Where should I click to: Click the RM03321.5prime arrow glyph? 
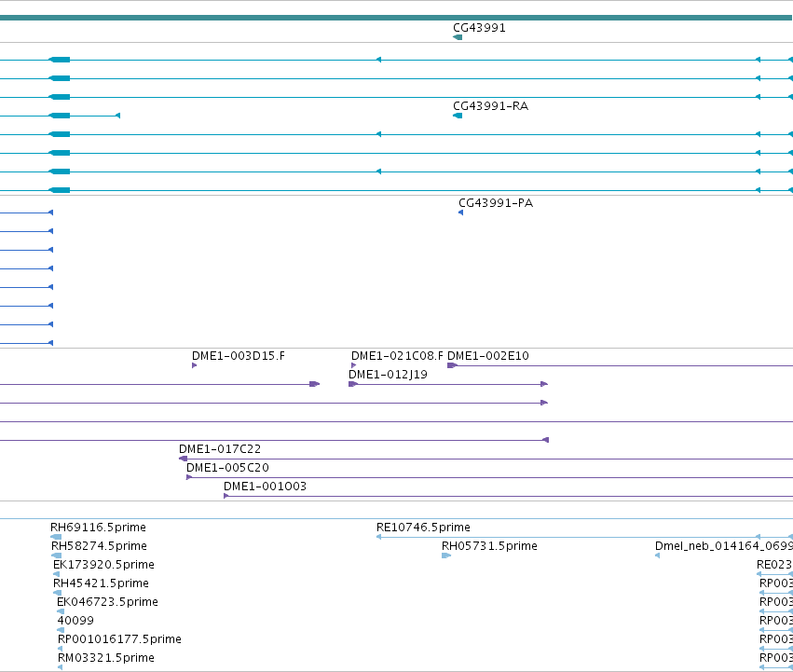click(61, 667)
